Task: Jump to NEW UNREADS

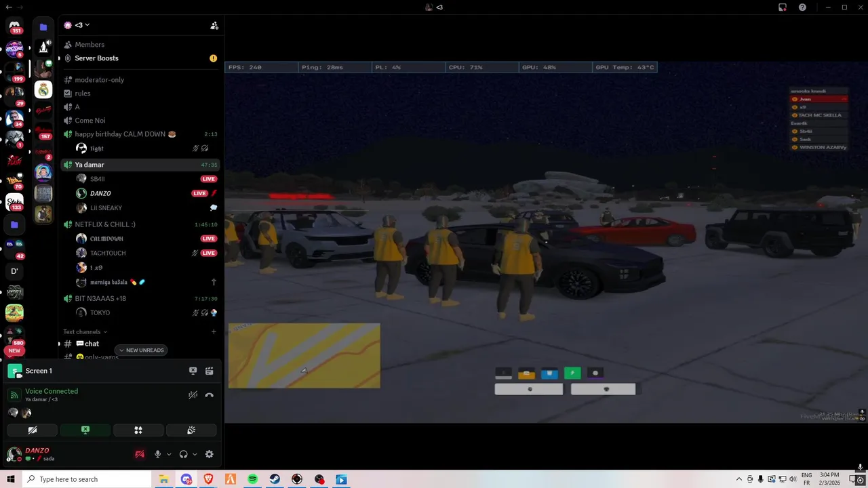Action: [x=141, y=350]
